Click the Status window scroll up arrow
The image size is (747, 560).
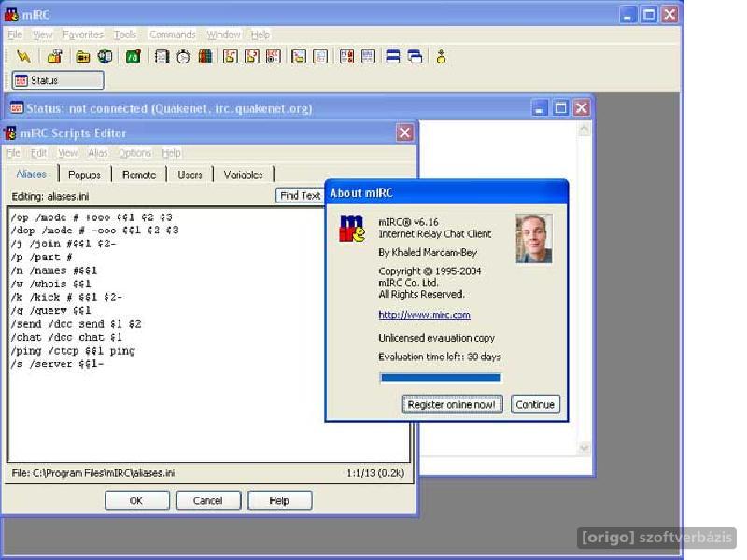click(x=584, y=129)
